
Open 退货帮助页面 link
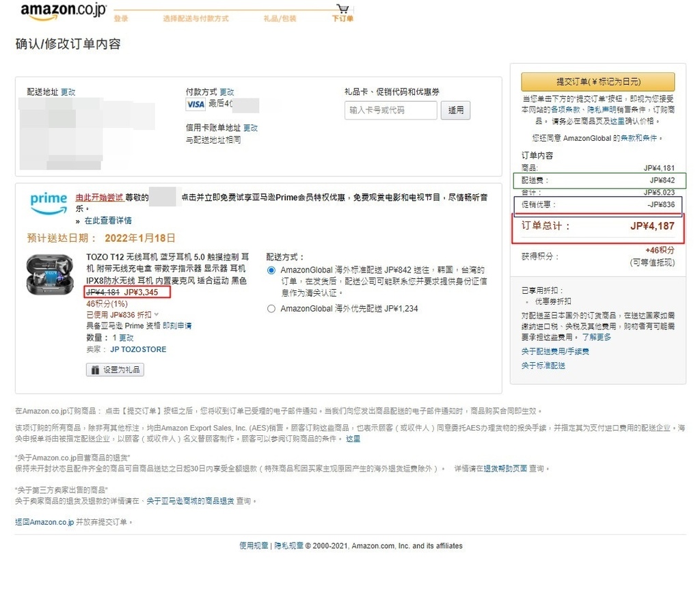click(x=505, y=469)
